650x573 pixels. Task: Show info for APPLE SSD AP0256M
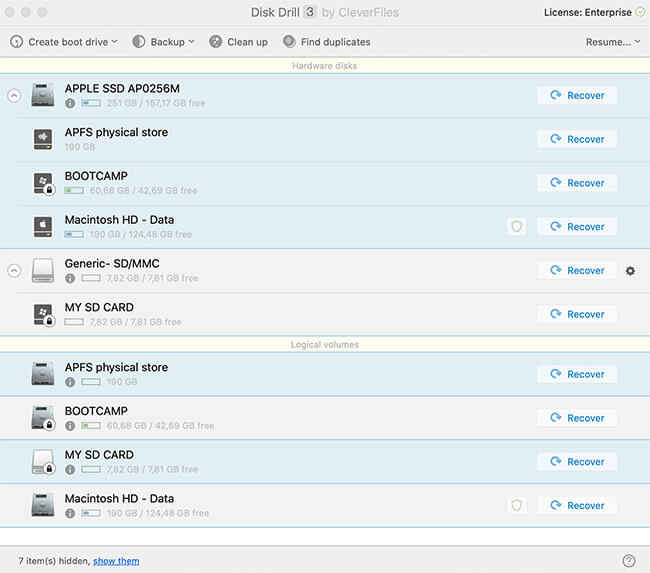pyautogui.click(x=70, y=103)
